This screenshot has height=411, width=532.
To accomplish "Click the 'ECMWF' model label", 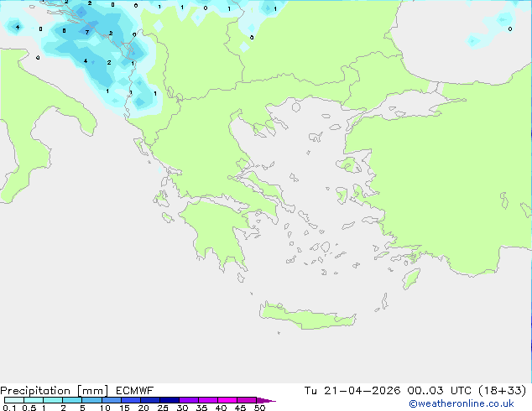I will tap(135, 391).
